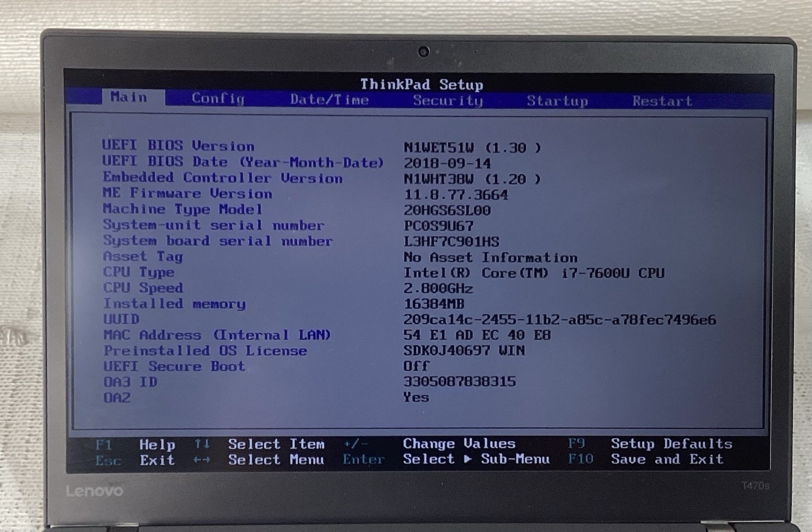This screenshot has width=812, height=532.
Task: Click the BIOS date value 2018-09-14
Action: (447, 163)
